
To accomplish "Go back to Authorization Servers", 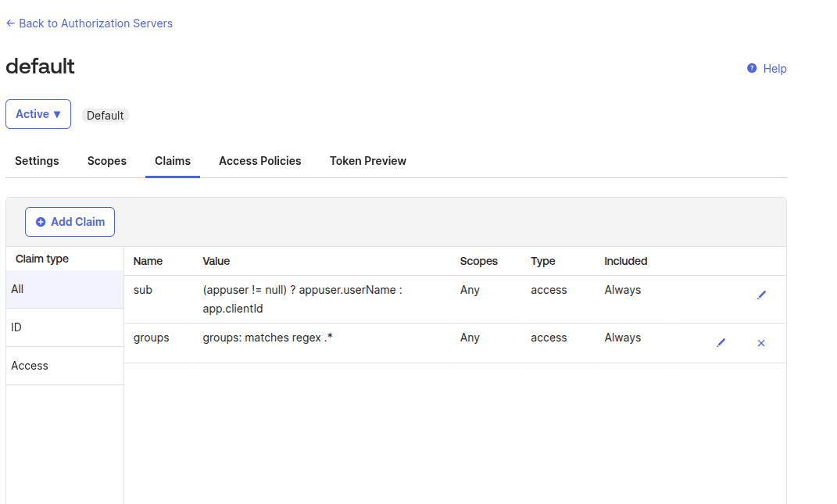I will click(89, 23).
